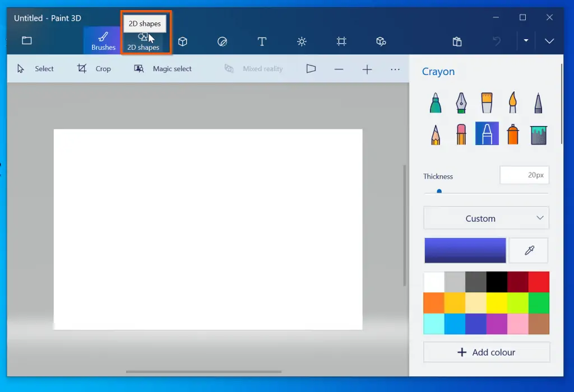The image size is (574, 392).
Task: Click the Crop button
Action: tap(94, 69)
